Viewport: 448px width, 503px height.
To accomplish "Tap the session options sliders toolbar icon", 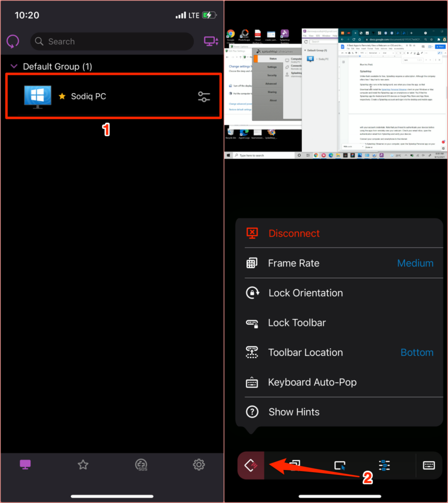I will (x=384, y=465).
